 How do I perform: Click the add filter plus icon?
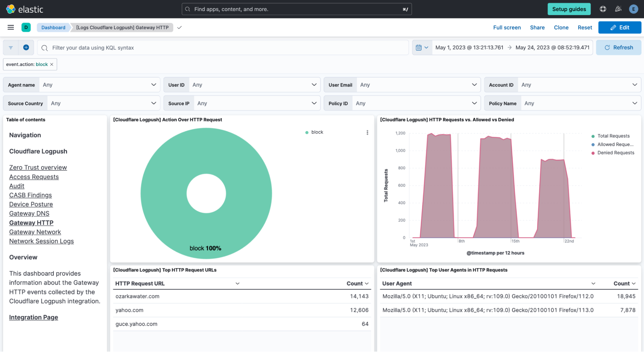coord(26,47)
